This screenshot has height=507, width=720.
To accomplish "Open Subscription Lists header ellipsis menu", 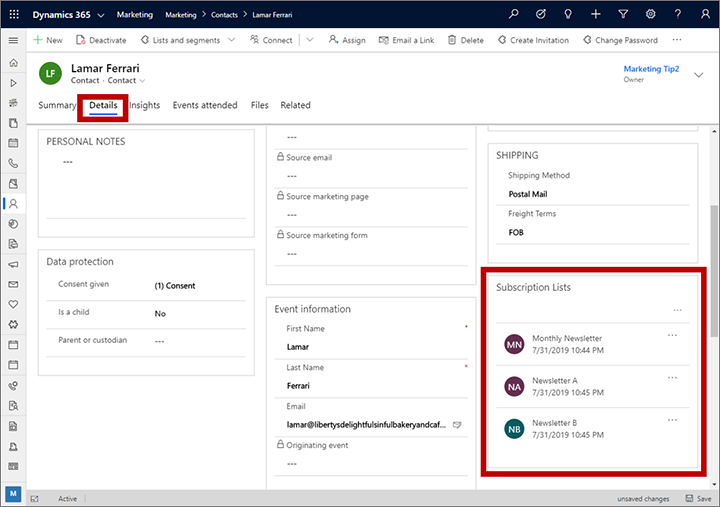I will click(677, 310).
